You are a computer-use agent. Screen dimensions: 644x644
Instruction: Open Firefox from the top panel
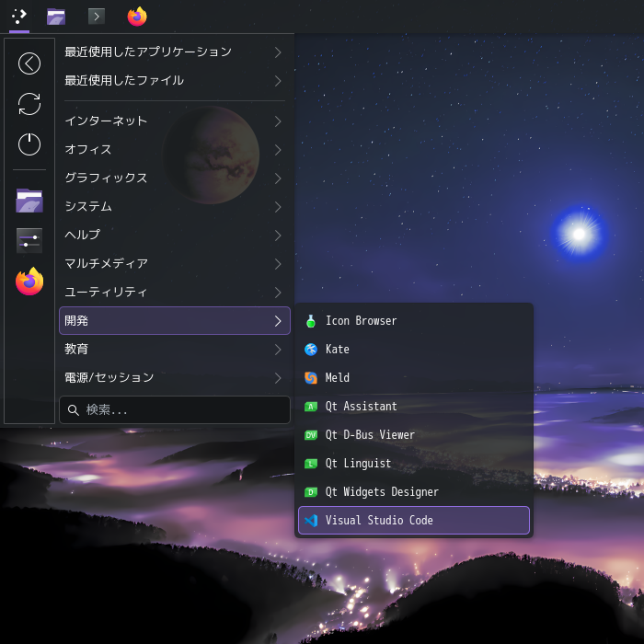tap(137, 17)
